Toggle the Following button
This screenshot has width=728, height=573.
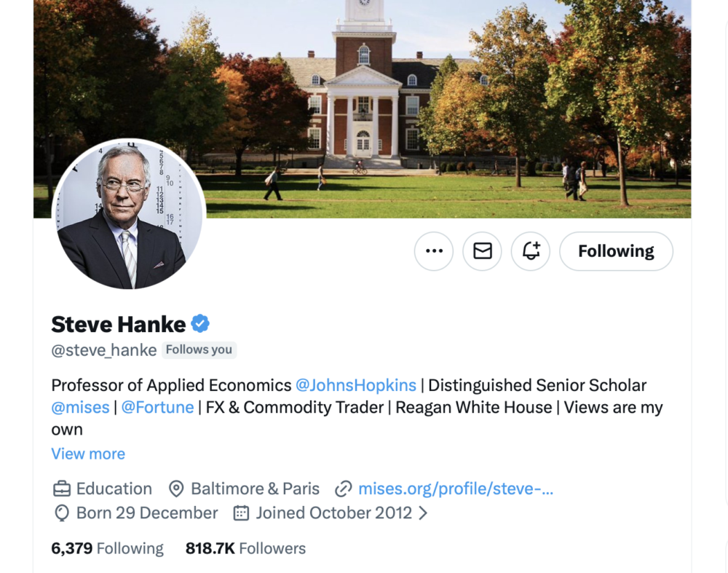616,251
